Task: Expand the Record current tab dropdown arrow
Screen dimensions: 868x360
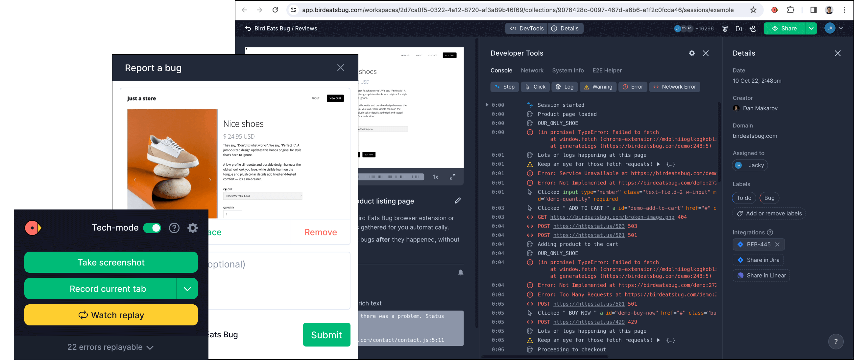Action: point(187,289)
